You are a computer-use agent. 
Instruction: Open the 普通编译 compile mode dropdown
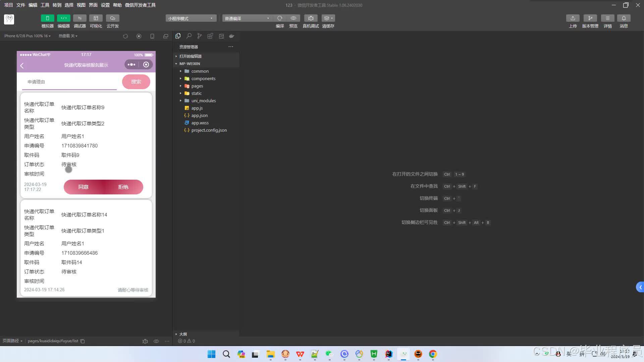(247, 18)
